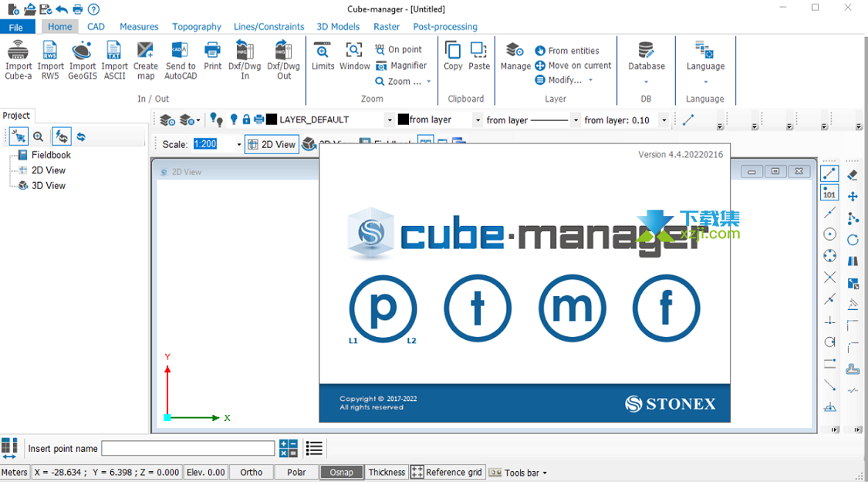Open Lines/Constraints tab

(x=269, y=26)
